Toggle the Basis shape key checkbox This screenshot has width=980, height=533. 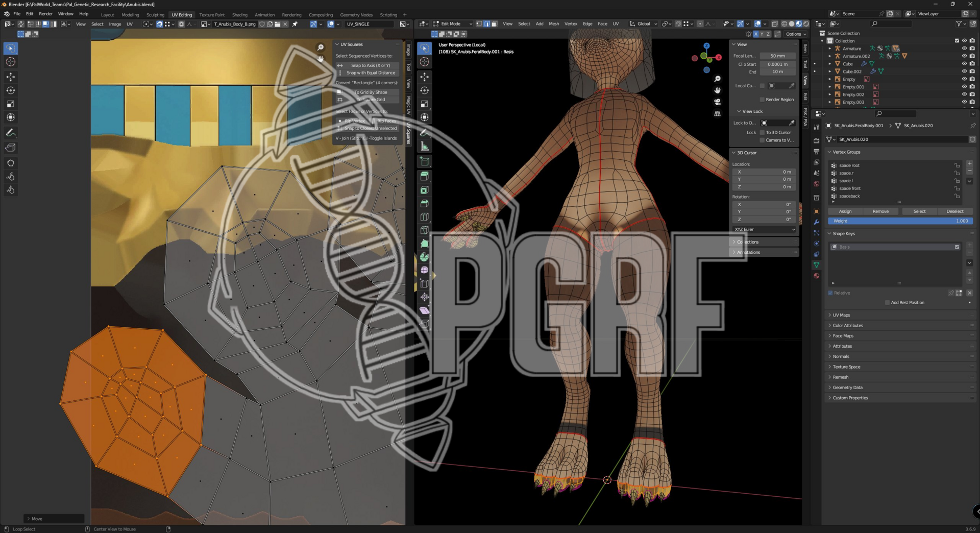(x=957, y=247)
